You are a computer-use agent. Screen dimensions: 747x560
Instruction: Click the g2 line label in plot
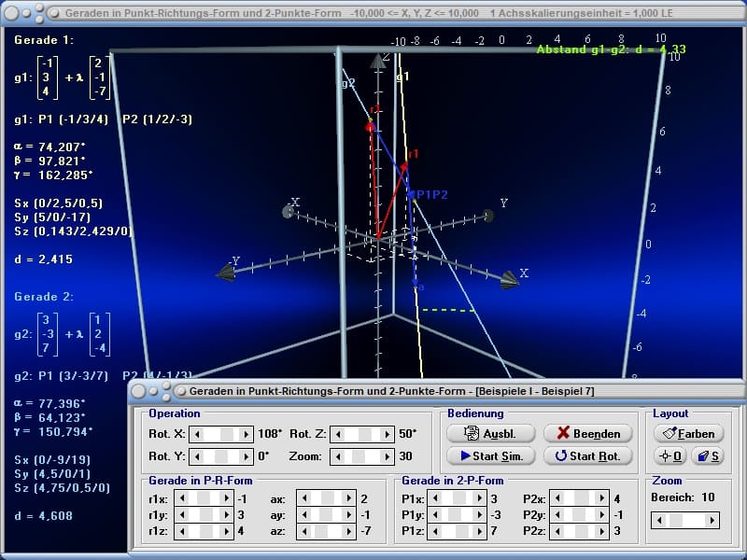coord(348,83)
